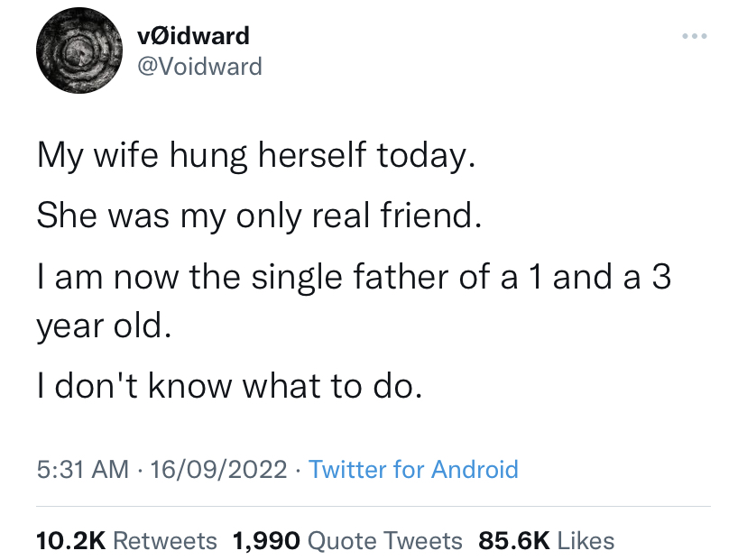
Task: Click the "My wife hung herself today." line
Action: (254, 160)
